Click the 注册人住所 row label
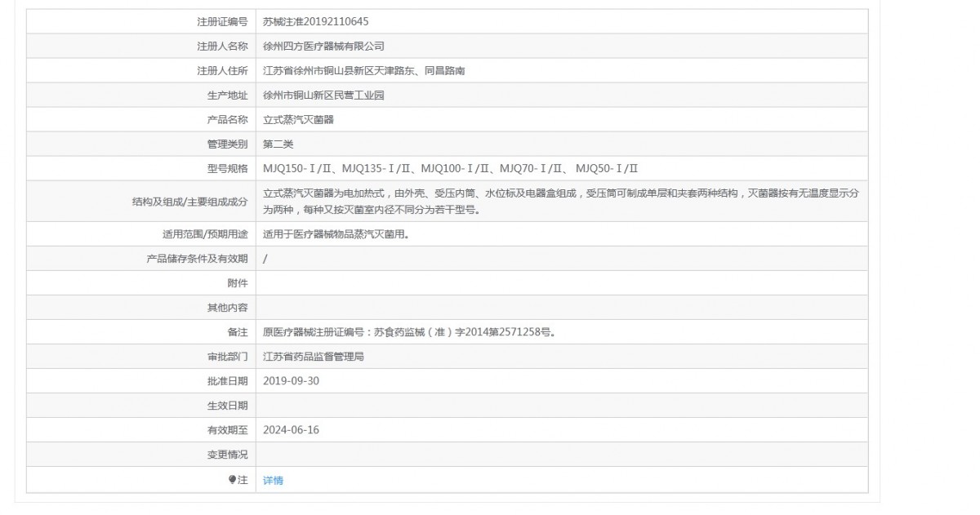 222,71
